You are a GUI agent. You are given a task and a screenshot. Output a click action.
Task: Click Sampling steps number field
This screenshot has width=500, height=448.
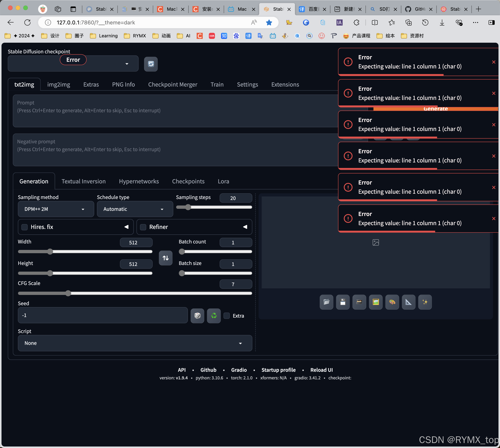[x=236, y=198]
